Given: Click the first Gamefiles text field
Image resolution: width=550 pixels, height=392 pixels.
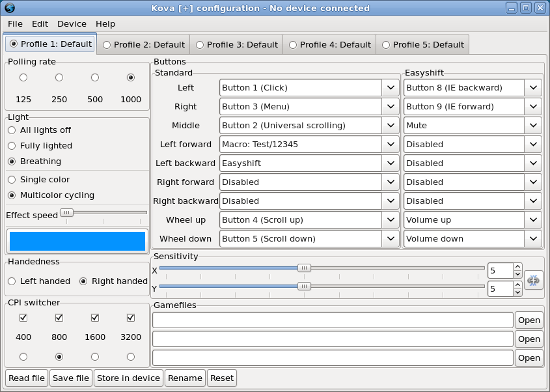Looking at the screenshot, I should point(332,320).
